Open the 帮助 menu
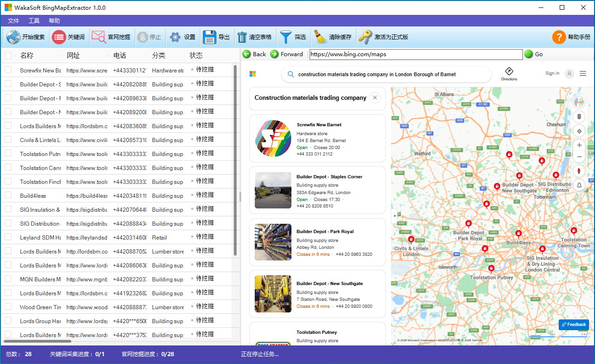Image resolution: width=595 pixels, height=364 pixels. click(x=54, y=21)
